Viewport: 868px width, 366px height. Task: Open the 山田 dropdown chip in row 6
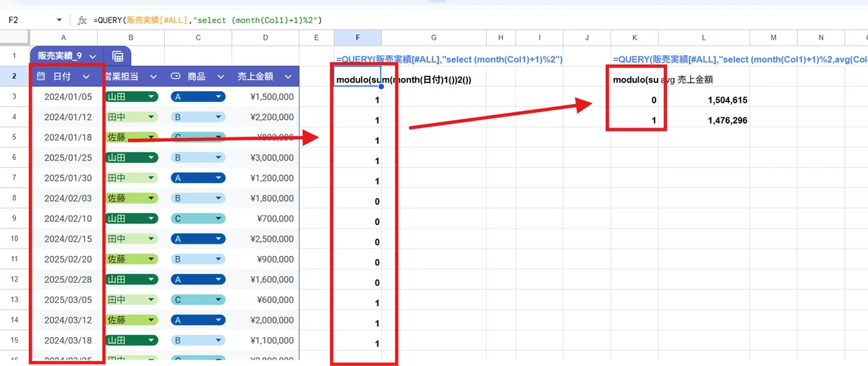pos(132,157)
